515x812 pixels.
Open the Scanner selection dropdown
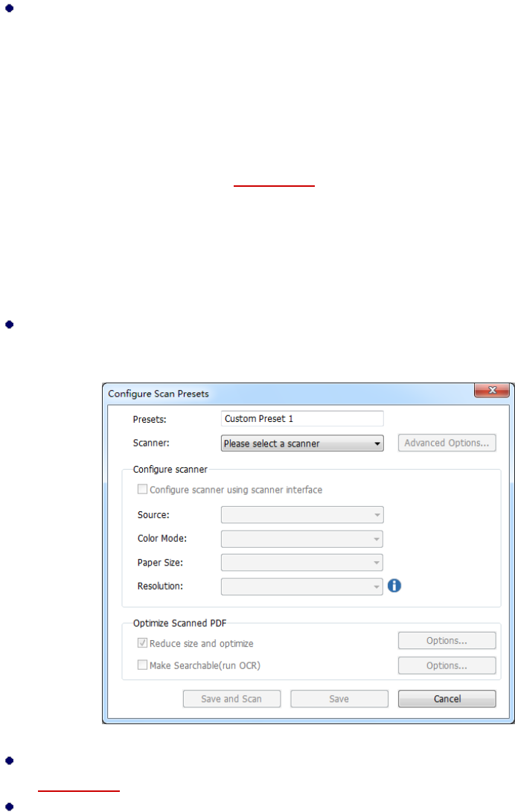[302, 444]
